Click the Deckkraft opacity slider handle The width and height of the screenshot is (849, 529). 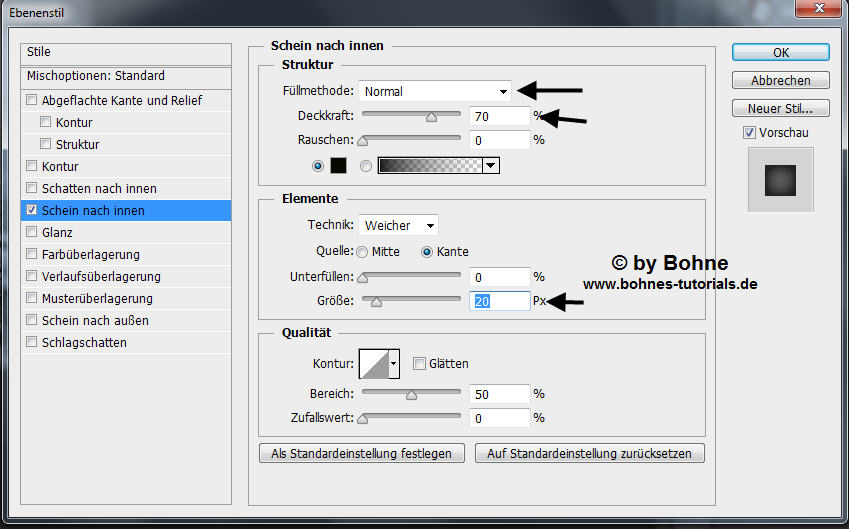pos(431,117)
